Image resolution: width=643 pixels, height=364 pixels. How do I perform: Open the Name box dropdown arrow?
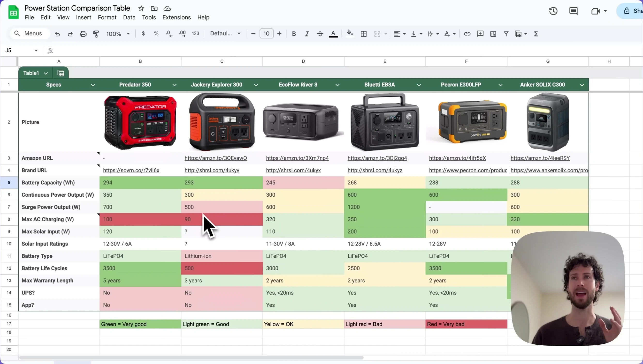(x=36, y=51)
